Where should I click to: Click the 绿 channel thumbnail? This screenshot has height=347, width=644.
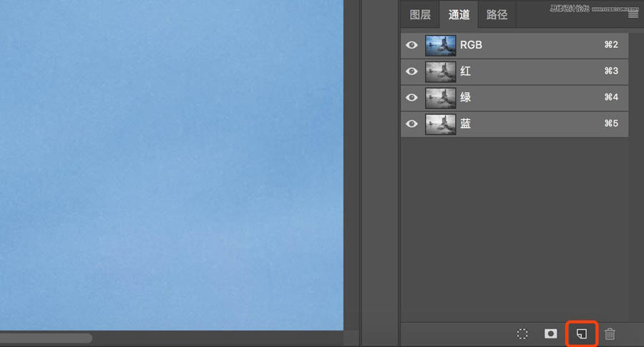point(440,98)
